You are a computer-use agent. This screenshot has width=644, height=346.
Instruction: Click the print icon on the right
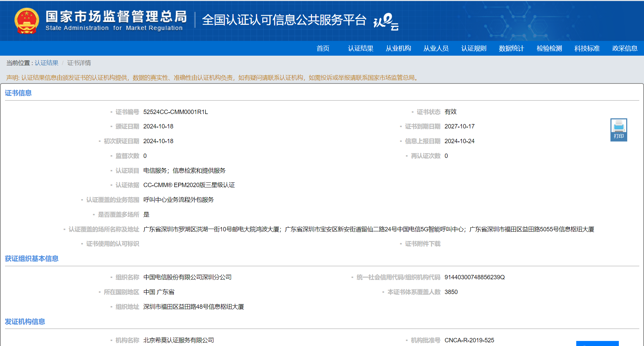tap(619, 129)
